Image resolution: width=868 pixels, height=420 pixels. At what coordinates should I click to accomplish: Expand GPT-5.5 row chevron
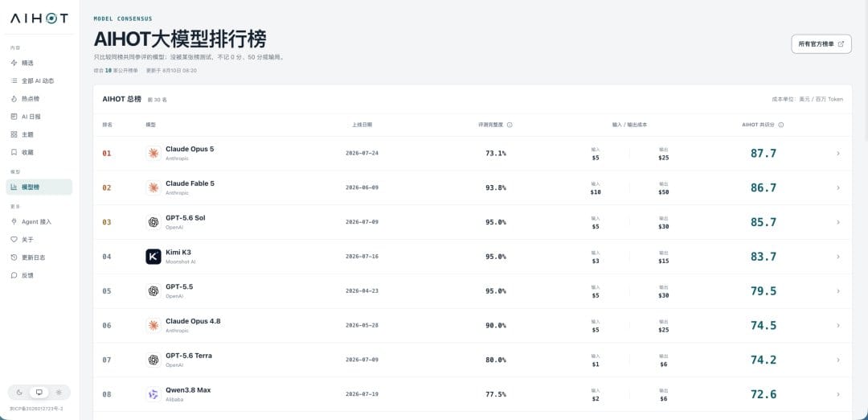pos(838,291)
